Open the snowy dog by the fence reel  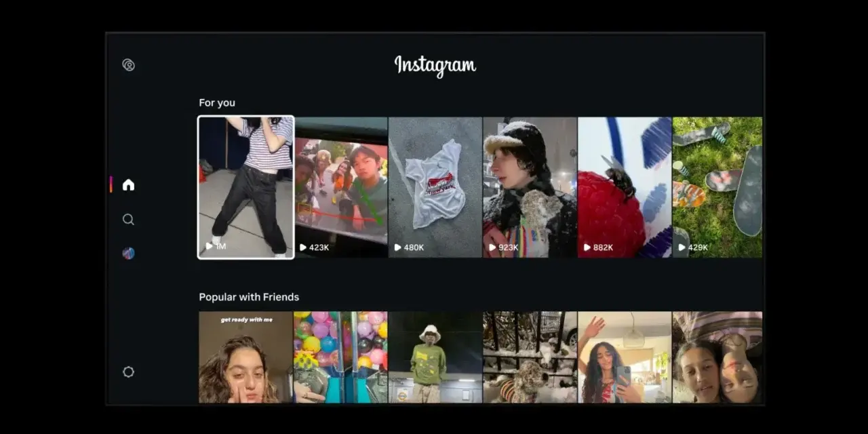[530, 357]
